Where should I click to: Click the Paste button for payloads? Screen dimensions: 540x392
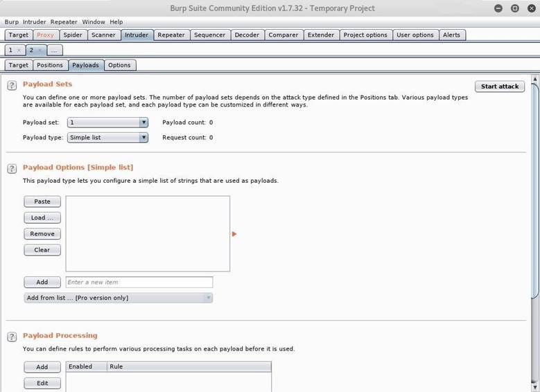pos(42,202)
